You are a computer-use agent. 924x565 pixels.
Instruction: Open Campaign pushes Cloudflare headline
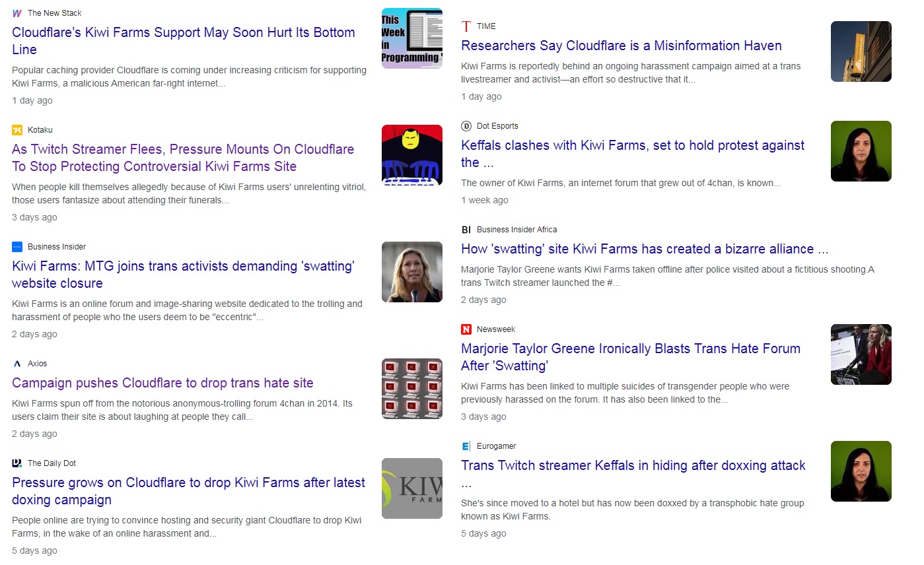(x=162, y=383)
